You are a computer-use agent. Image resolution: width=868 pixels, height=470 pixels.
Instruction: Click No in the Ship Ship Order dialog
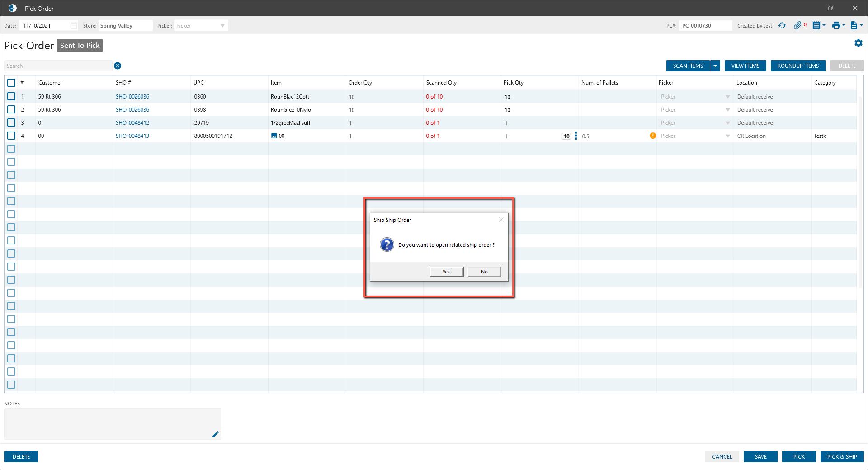[x=484, y=272]
